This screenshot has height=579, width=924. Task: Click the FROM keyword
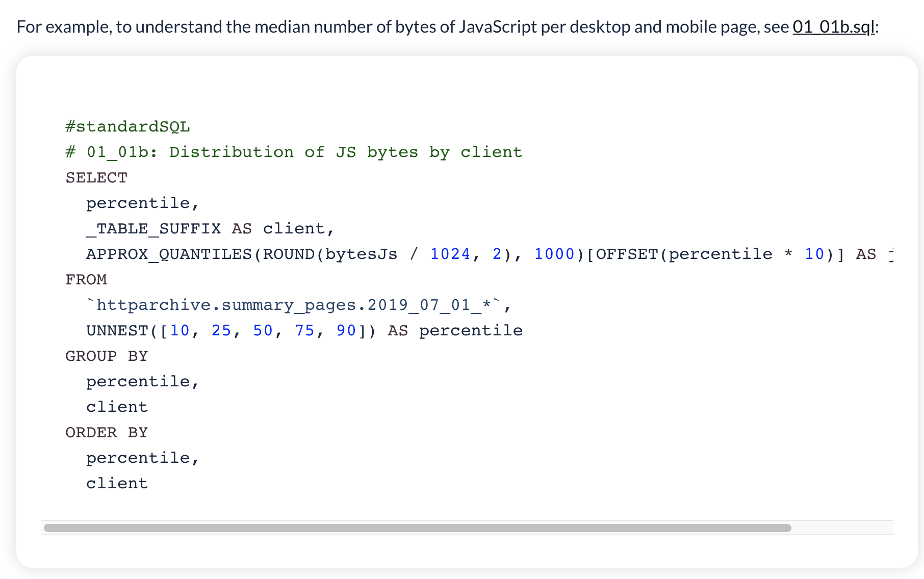[x=86, y=279]
